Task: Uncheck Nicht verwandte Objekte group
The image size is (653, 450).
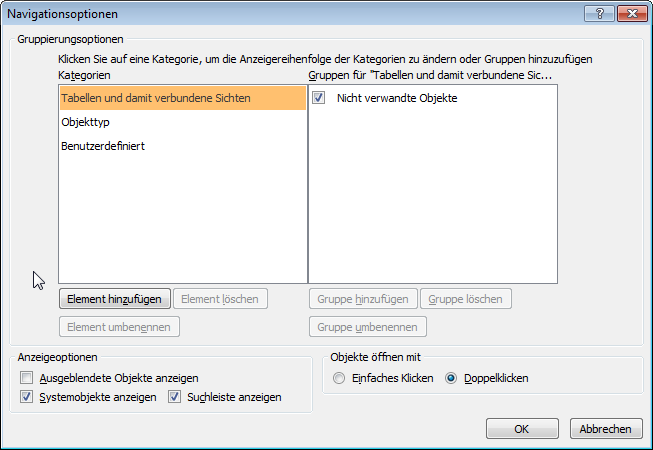Action: coord(319,98)
